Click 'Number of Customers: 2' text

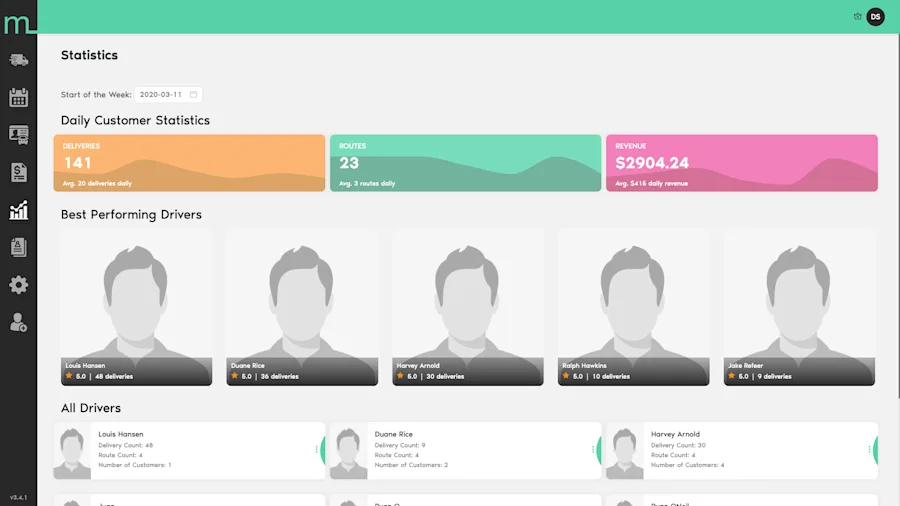click(411, 465)
